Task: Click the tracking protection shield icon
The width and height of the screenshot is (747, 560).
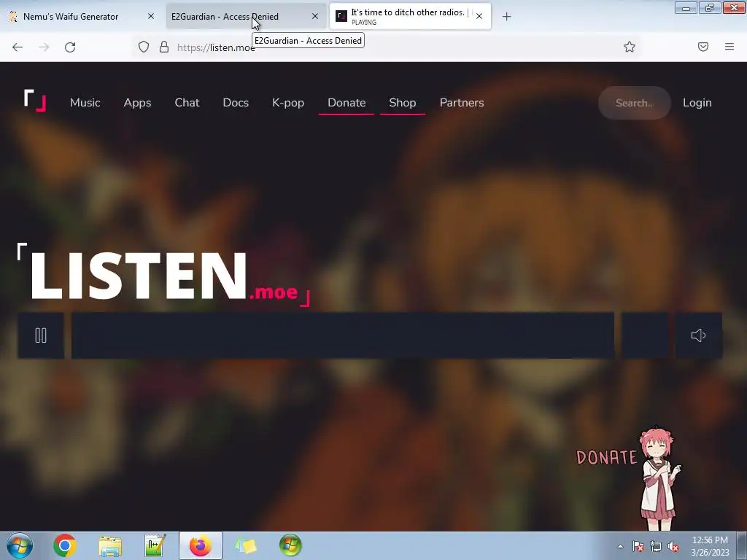Action: pos(144,47)
